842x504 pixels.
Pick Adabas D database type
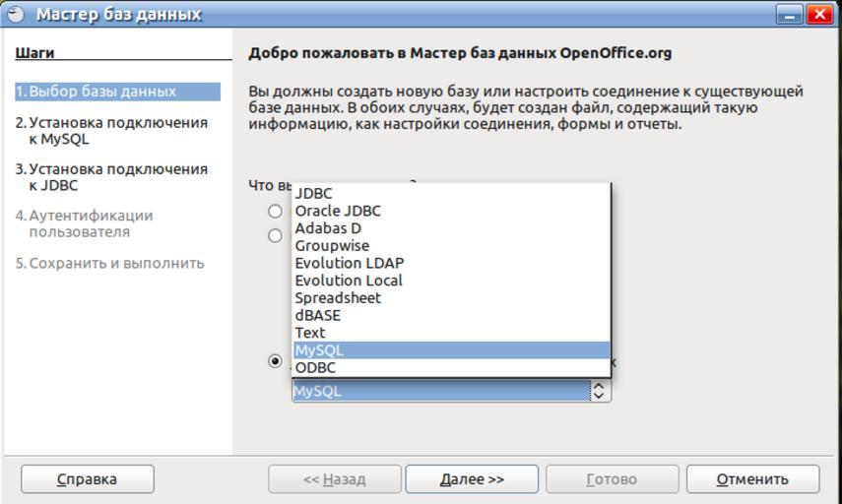[328, 228]
